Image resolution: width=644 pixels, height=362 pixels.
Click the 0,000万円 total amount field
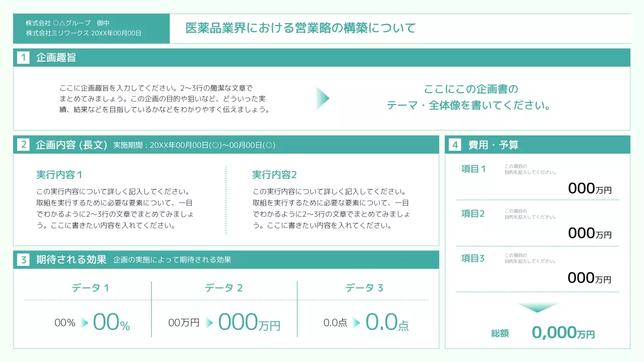563,332
